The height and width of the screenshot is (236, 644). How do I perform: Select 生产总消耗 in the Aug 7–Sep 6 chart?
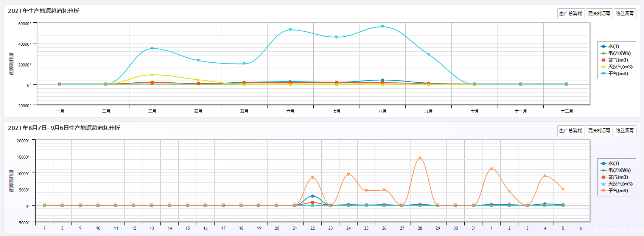(571, 131)
